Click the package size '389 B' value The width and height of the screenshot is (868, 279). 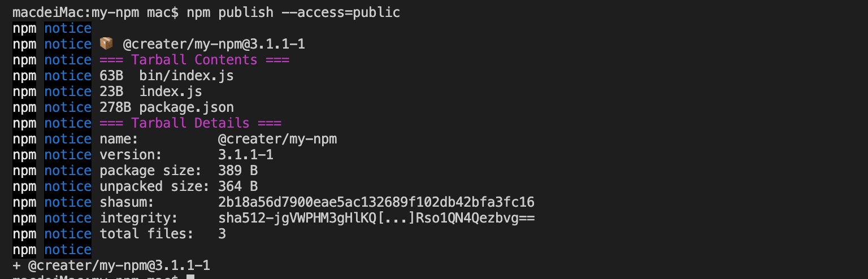238,171
